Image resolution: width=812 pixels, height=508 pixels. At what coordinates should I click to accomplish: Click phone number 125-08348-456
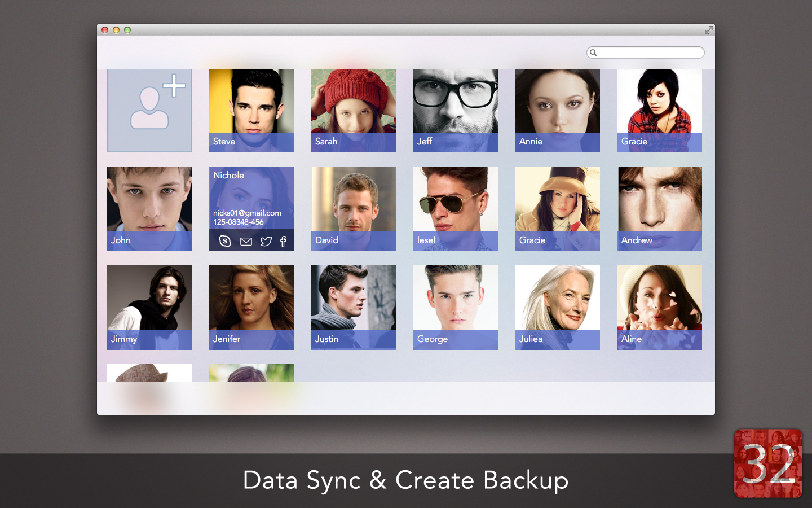click(x=238, y=222)
